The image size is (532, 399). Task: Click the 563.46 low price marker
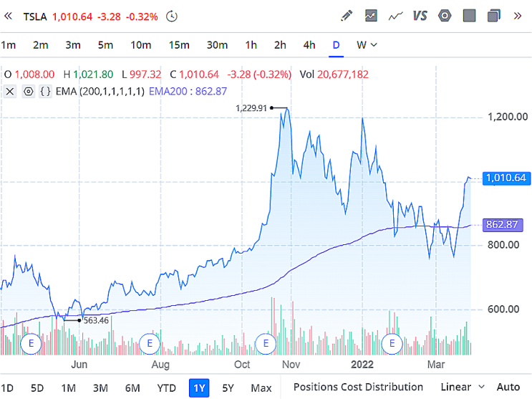pyautogui.click(x=96, y=320)
